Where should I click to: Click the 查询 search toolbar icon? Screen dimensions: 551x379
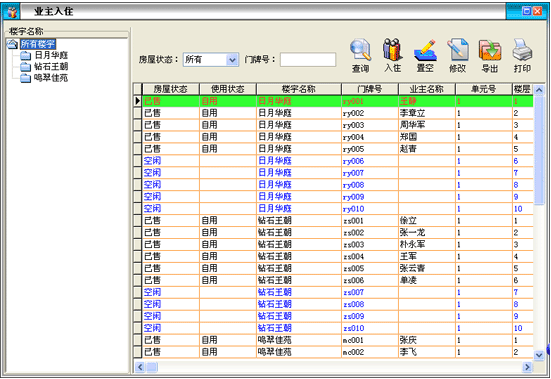(360, 55)
